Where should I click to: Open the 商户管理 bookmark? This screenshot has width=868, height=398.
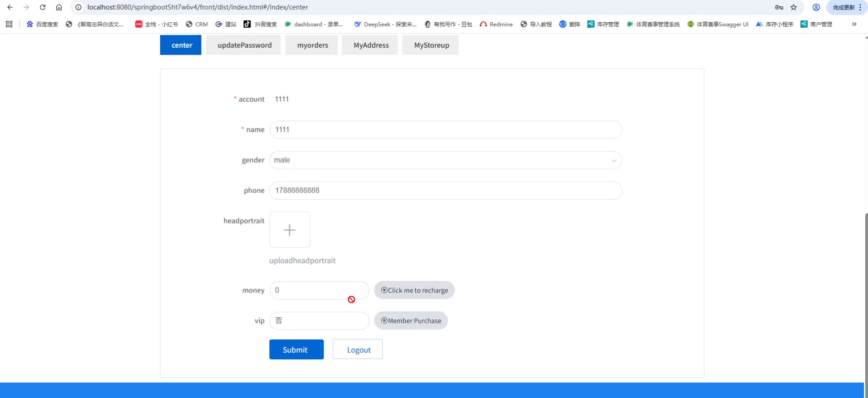pos(816,24)
